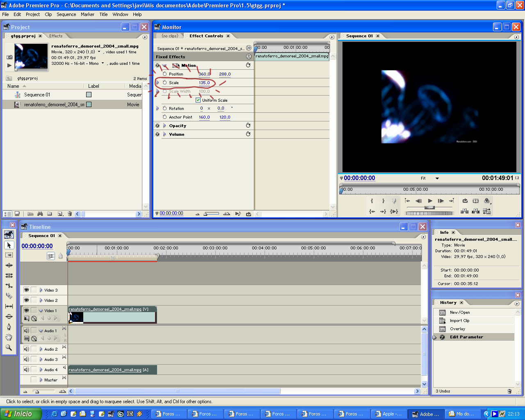Select the Track Select tool
The image size is (525, 420).
(9, 255)
